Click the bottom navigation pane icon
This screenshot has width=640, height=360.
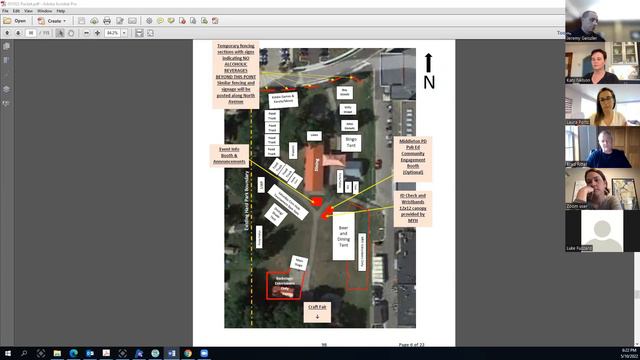7,103
